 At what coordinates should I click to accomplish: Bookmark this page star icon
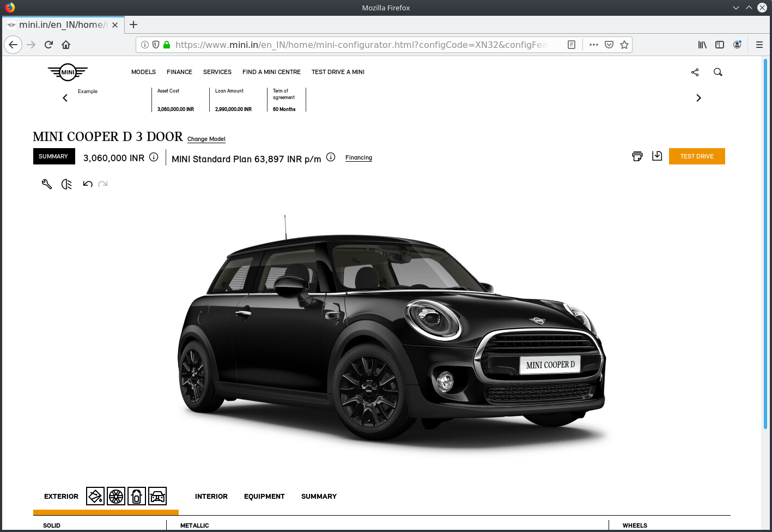pos(624,45)
